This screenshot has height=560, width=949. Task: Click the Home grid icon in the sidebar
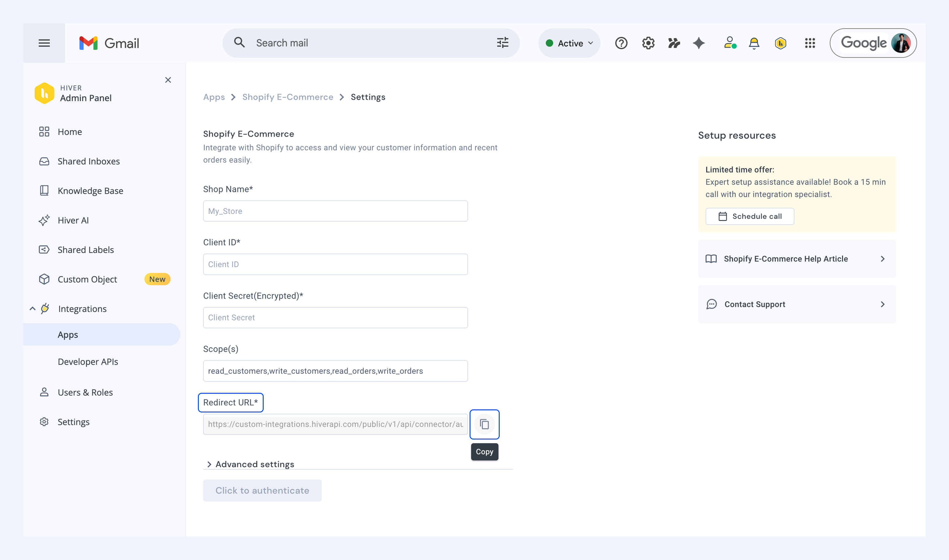click(44, 132)
